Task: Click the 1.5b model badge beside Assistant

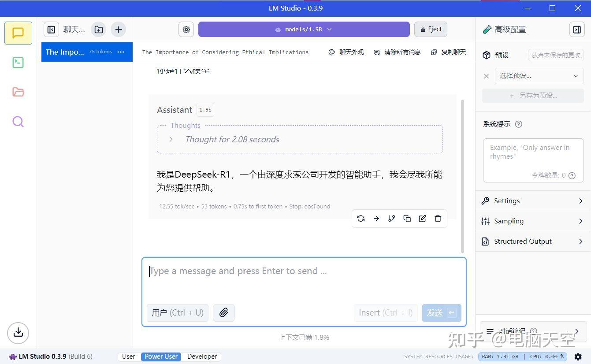Action: (205, 110)
